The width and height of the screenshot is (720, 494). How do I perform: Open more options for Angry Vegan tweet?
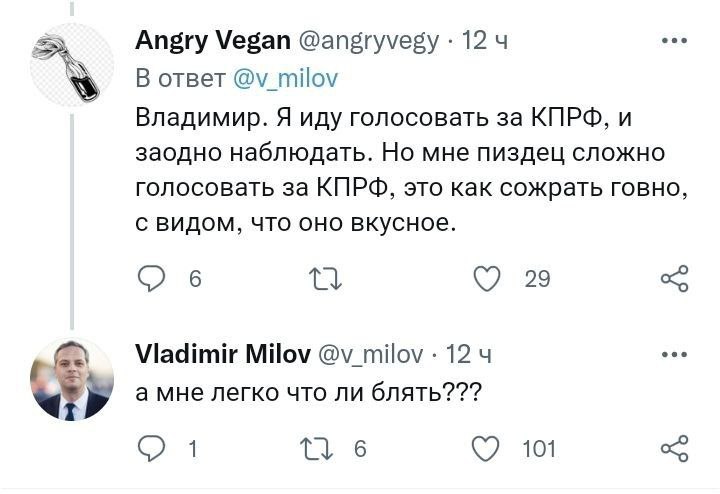tap(675, 42)
